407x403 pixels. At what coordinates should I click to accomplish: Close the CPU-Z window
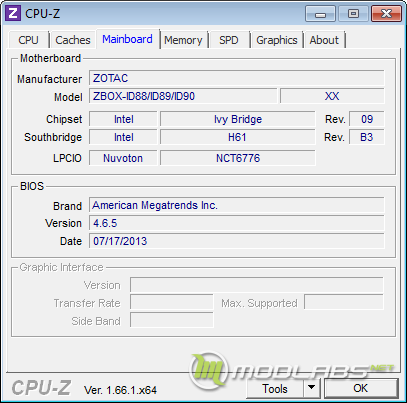386,14
